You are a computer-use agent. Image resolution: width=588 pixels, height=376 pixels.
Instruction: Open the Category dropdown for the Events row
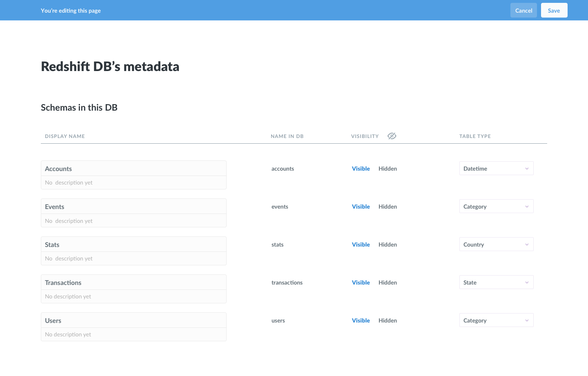496,206
